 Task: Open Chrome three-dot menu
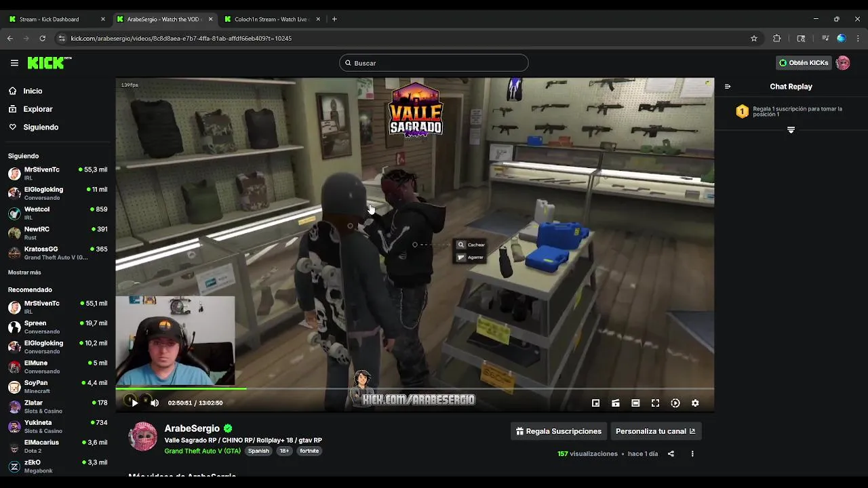(x=858, y=39)
